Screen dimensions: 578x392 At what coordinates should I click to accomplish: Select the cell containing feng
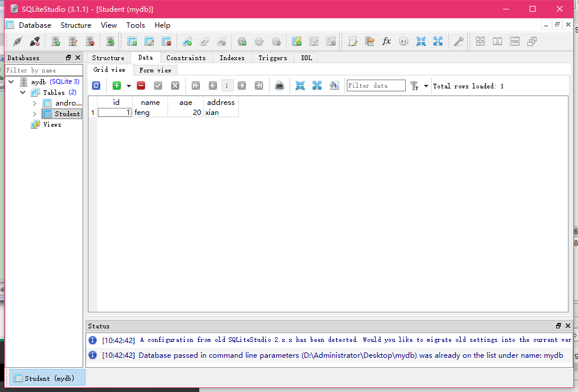[150, 113]
